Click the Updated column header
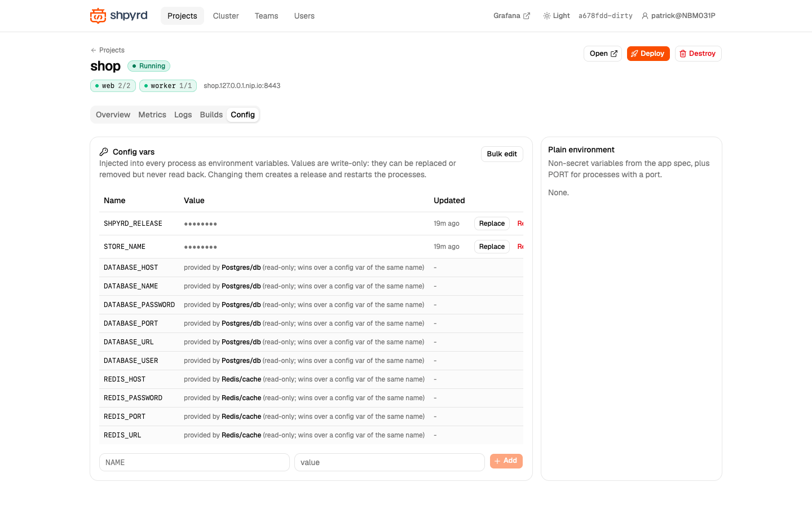 tap(449, 200)
